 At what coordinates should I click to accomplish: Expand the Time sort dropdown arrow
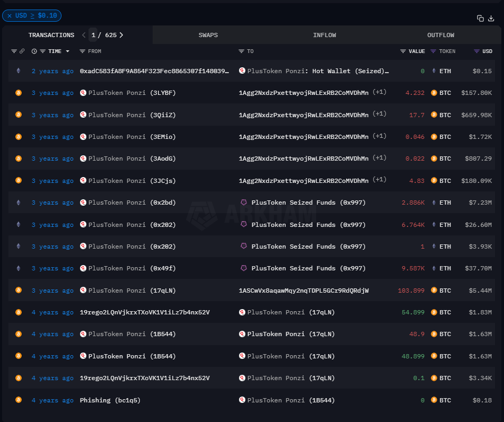[x=67, y=51]
